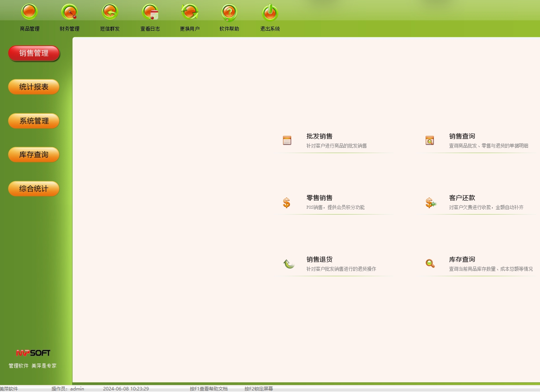Open the 系统管理 sidebar button

[x=34, y=121]
